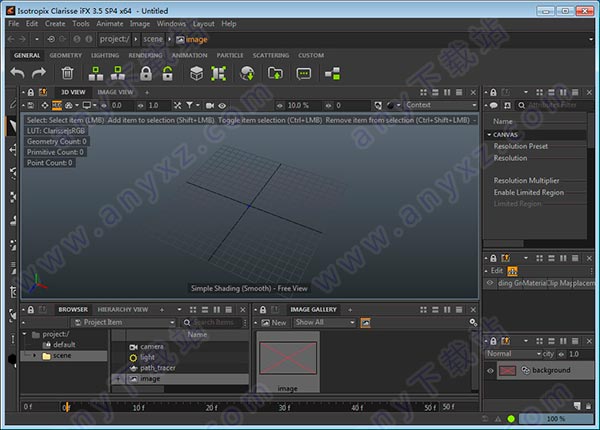Click the New button in Image Gallery

tap(274, 322)
